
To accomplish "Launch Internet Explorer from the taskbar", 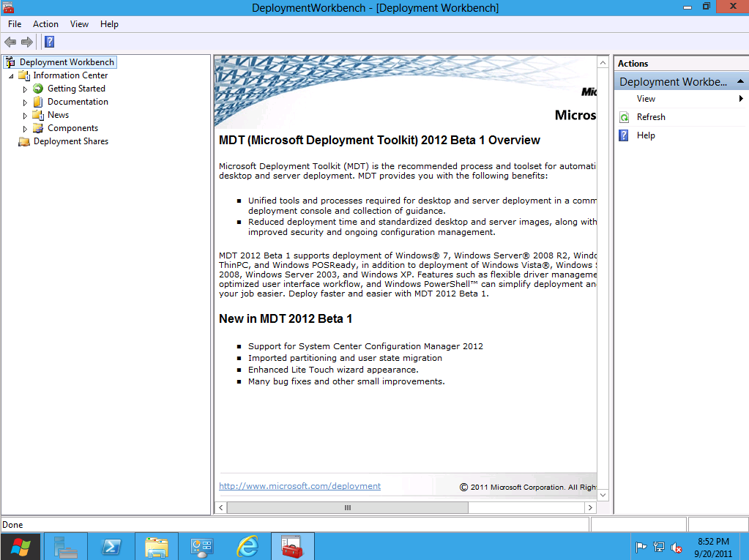I will [247, 546].
